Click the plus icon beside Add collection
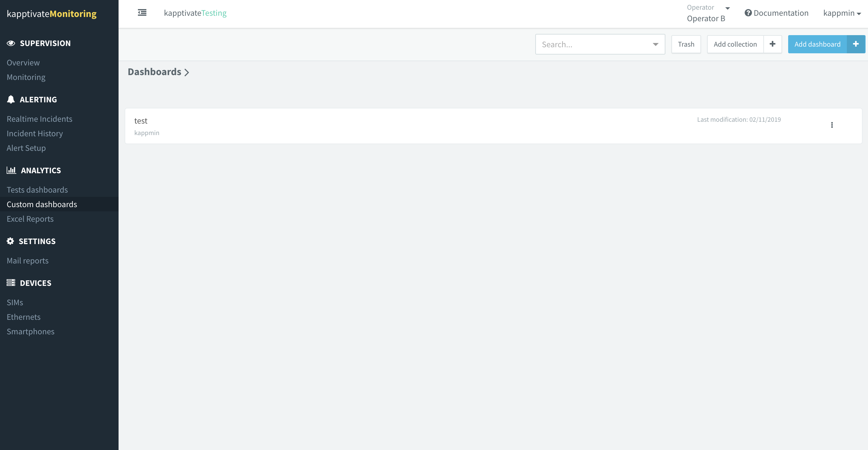868x450 pixels. coord(772,44)
